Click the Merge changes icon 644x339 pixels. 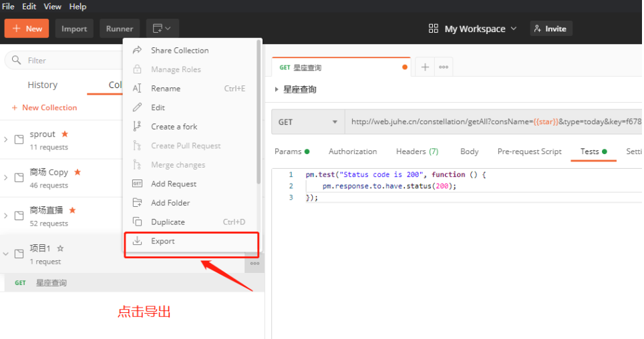pos(137,165)
